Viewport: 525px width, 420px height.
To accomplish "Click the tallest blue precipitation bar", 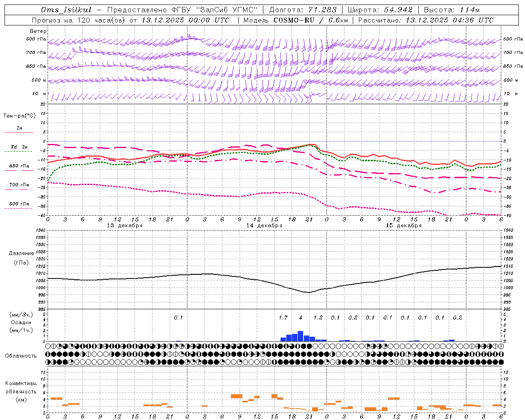I will (x=301, y=336).
